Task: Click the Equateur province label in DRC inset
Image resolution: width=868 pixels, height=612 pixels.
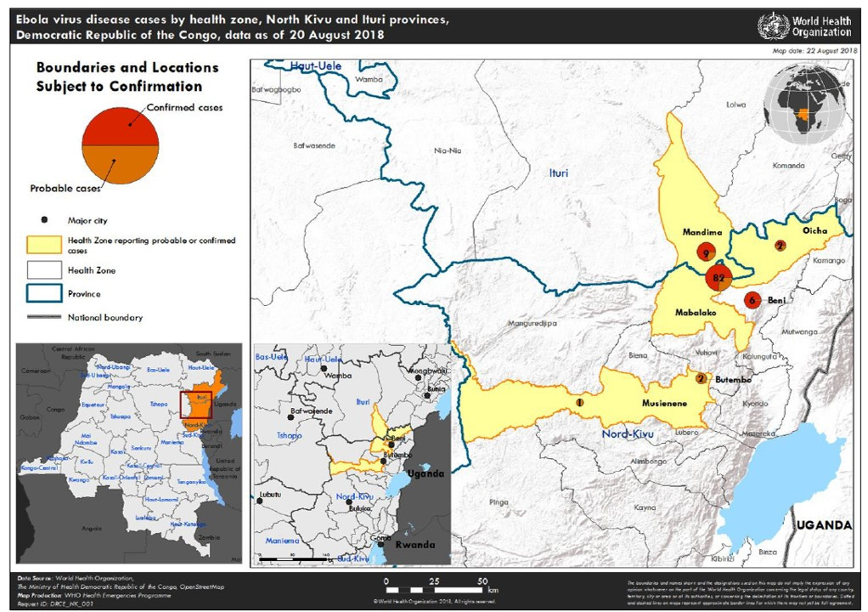Action: 93,405
